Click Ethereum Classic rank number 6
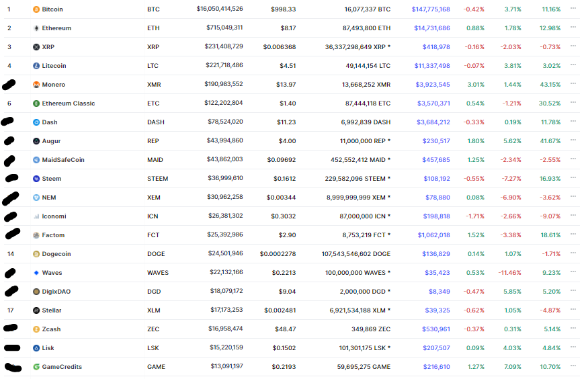Viewport: 588px width, 379px height. click(x=9, y=103)
